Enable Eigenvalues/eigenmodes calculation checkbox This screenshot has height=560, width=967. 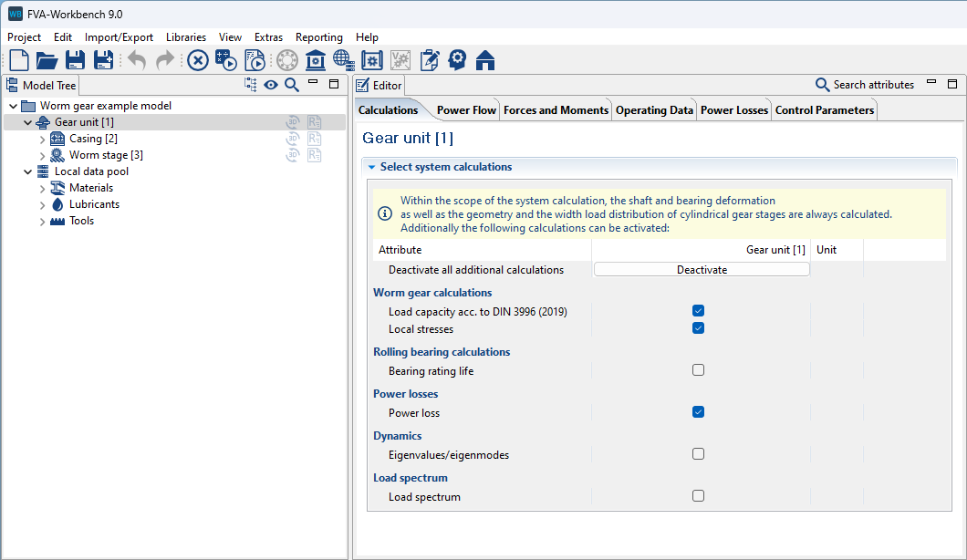coord(698,454)
